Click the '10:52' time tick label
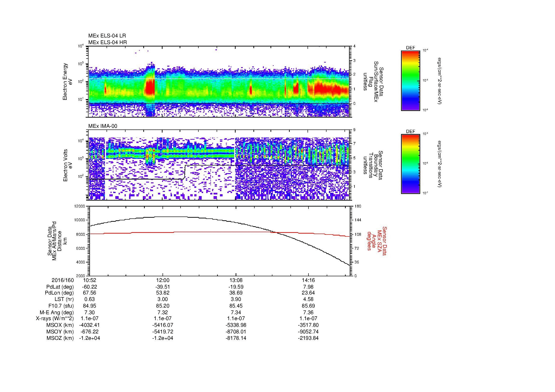This screenshot has width=555, height=392. 90,280
